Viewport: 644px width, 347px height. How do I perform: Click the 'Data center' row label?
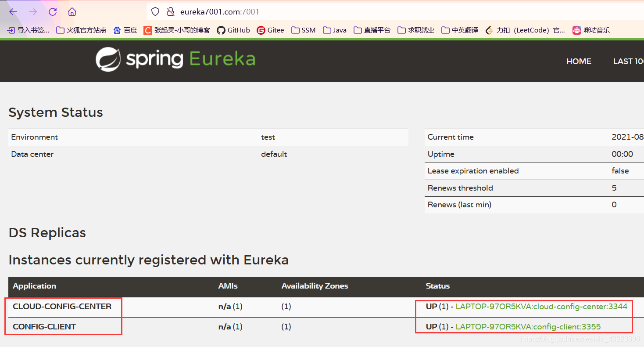[x=32, y=154]
